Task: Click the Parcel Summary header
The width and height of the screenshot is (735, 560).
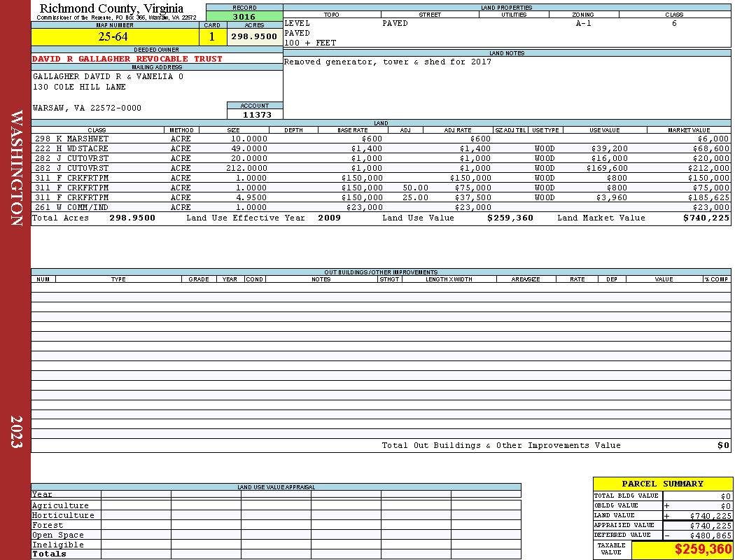Action: point(663,484)
